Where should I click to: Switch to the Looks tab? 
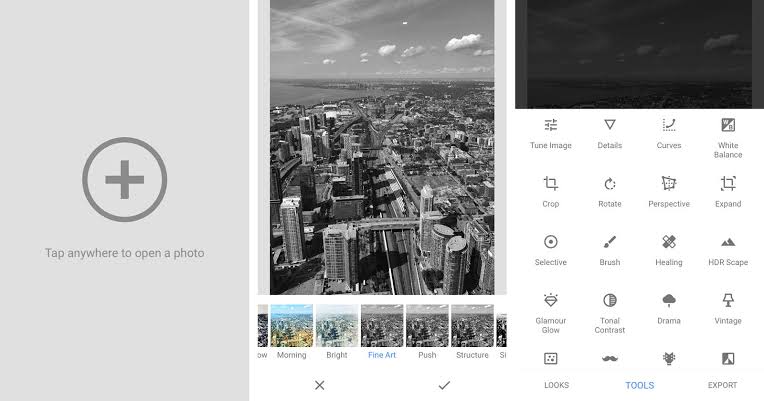(556, 385)
